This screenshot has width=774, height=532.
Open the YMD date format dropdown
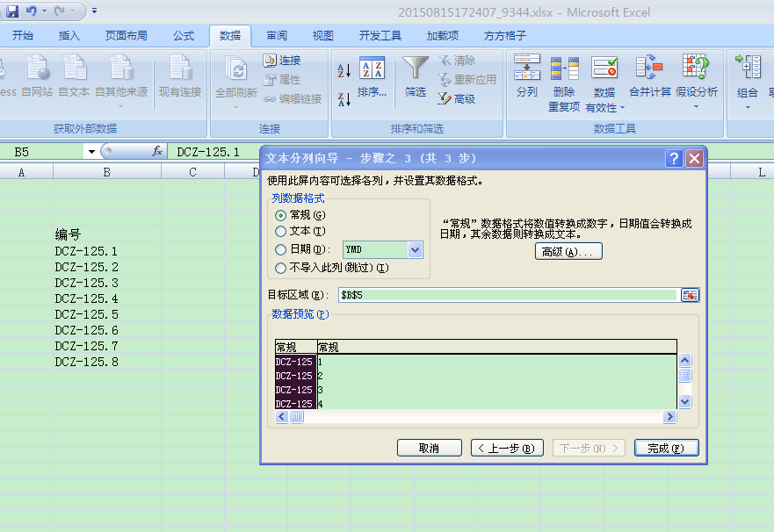pos(415,250)
